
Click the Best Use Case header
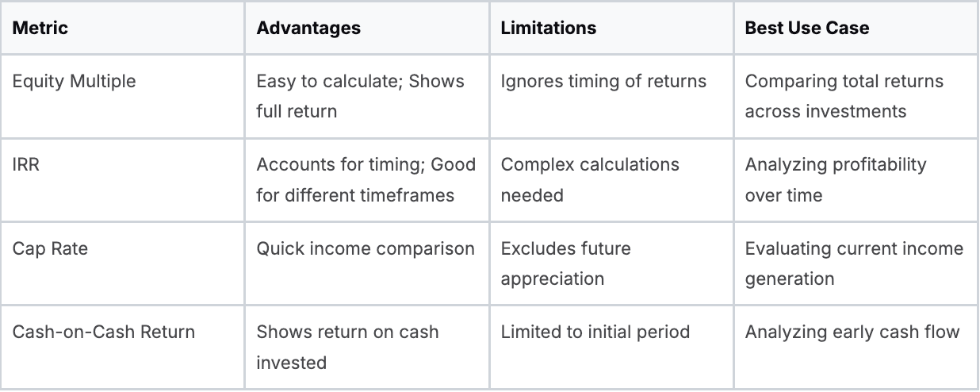pos(807,28)
